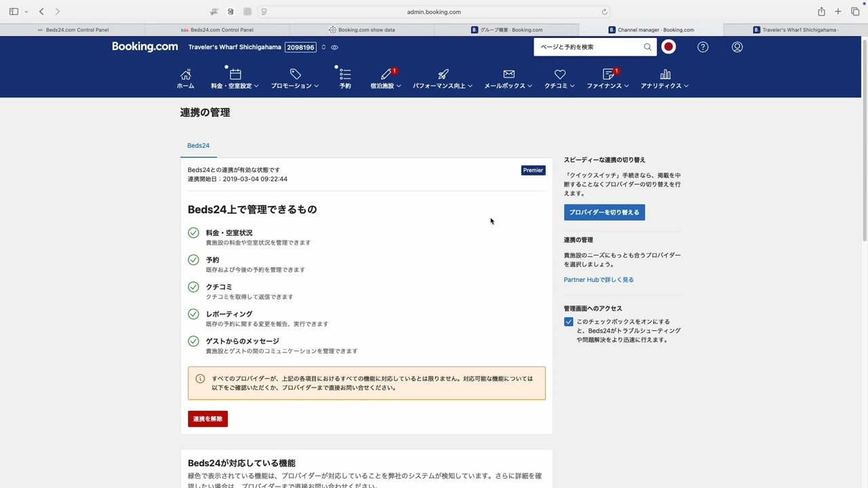Reload the page with refresh icon
868x488 pixels.
pos(604,12)
